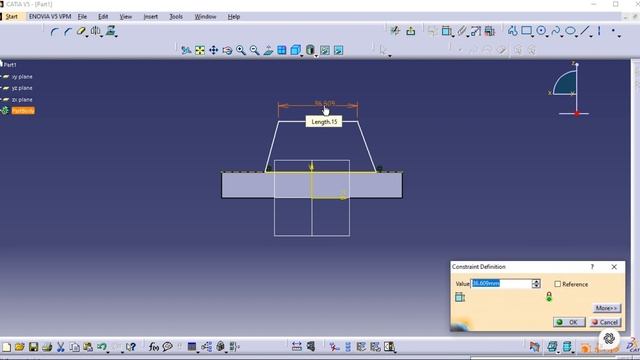Viewport: 640px width, 360px height.
Task: Open Point tool flyout arrow
Action: pyautogui.click(x=619, y=37)
